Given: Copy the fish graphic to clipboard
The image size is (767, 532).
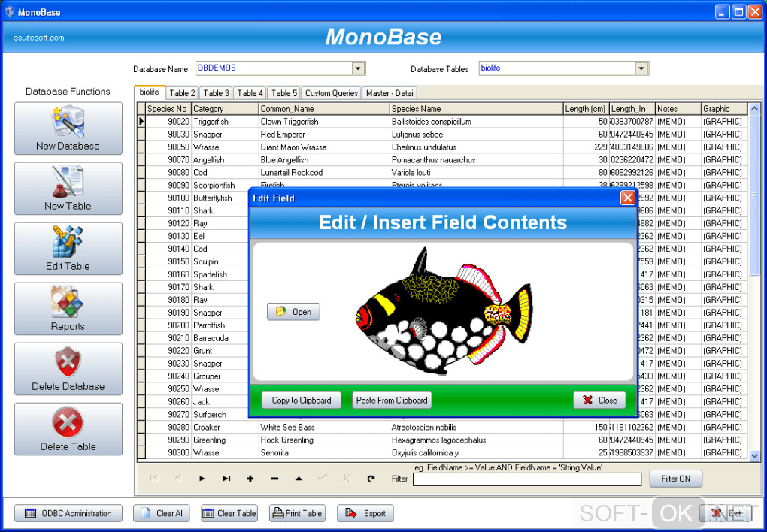Looking at the screenshot, I should [x=302, y=400].
